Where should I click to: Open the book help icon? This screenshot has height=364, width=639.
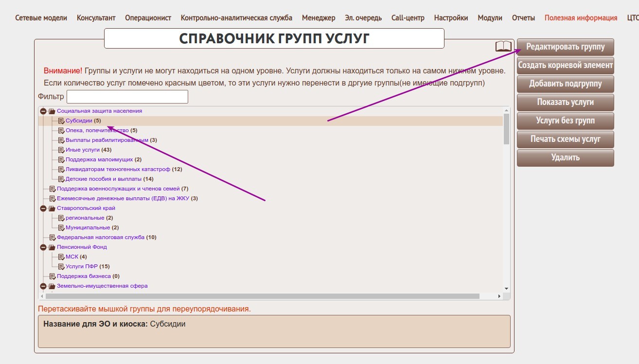tap(503, 46)
